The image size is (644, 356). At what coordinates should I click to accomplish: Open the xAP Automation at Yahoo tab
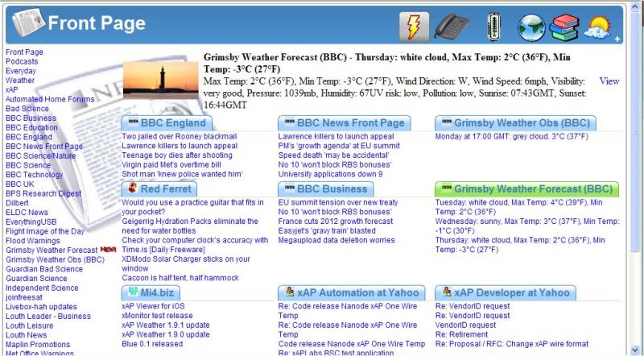tap(352, 293)
